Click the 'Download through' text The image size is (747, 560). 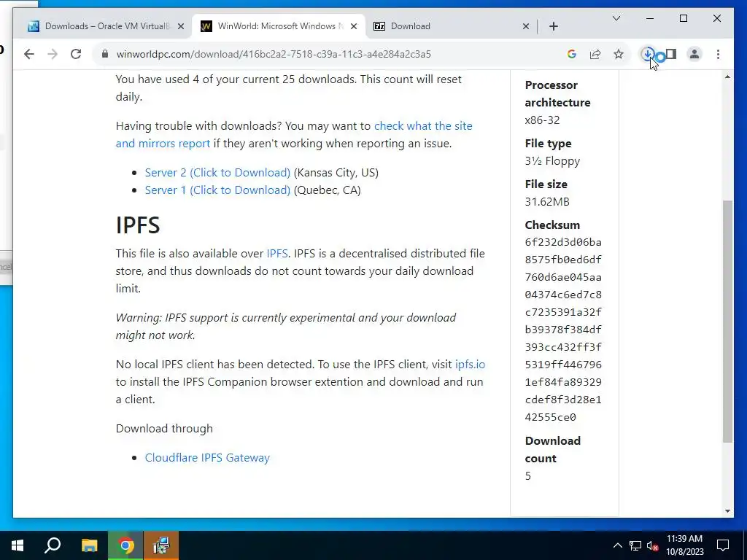click(x=164, y=429)
